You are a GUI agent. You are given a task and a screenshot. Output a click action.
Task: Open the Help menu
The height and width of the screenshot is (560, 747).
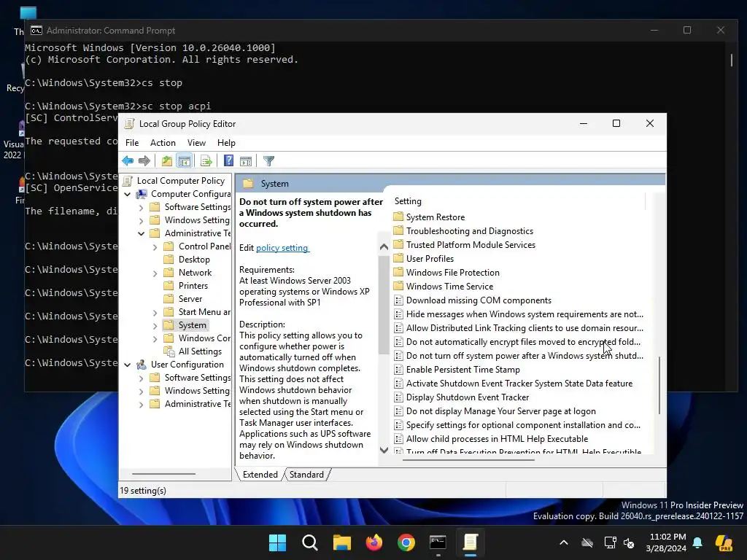coord(226,143)
